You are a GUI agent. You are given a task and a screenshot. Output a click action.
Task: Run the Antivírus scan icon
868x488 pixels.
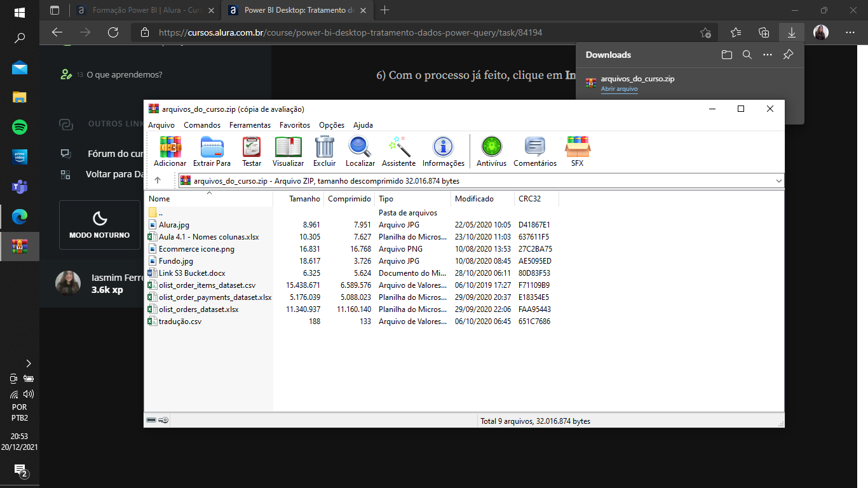coord(491,152)
